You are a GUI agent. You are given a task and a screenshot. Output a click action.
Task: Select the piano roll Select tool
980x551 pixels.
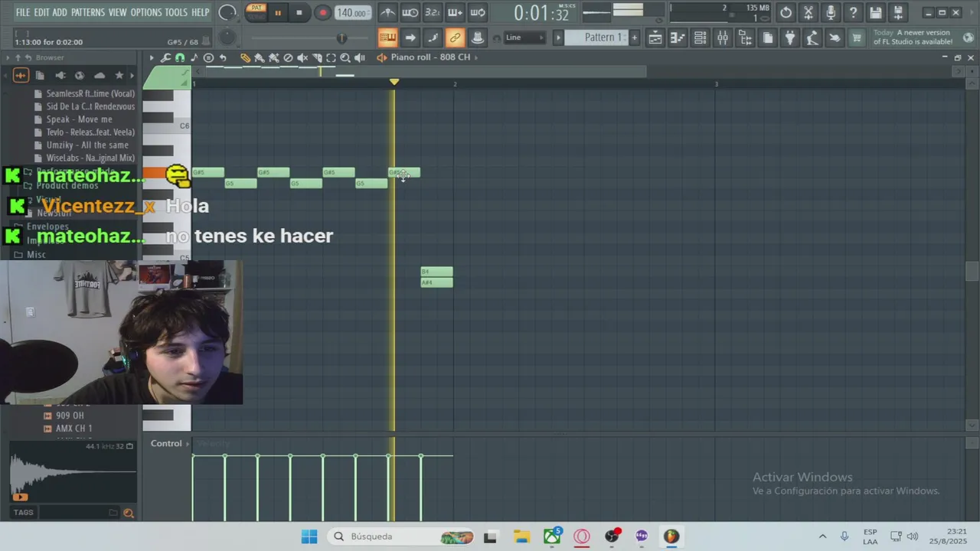coord(331,57)
